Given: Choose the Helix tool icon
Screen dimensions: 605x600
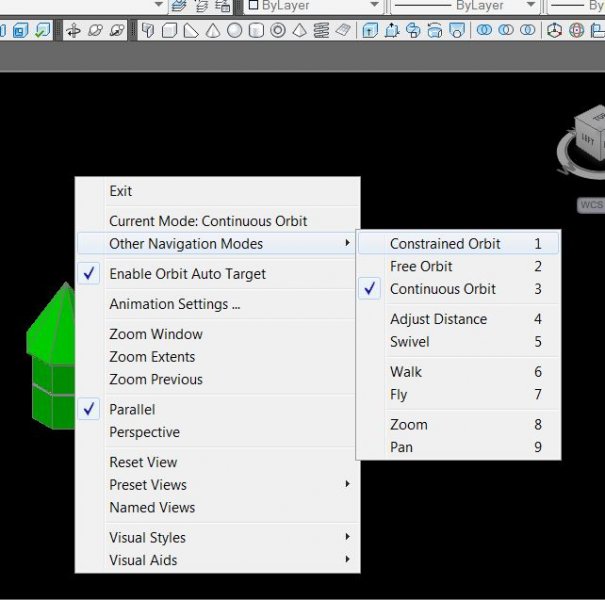Looking at the screenshot, I should pyautogui.click(x=321, y=30).
